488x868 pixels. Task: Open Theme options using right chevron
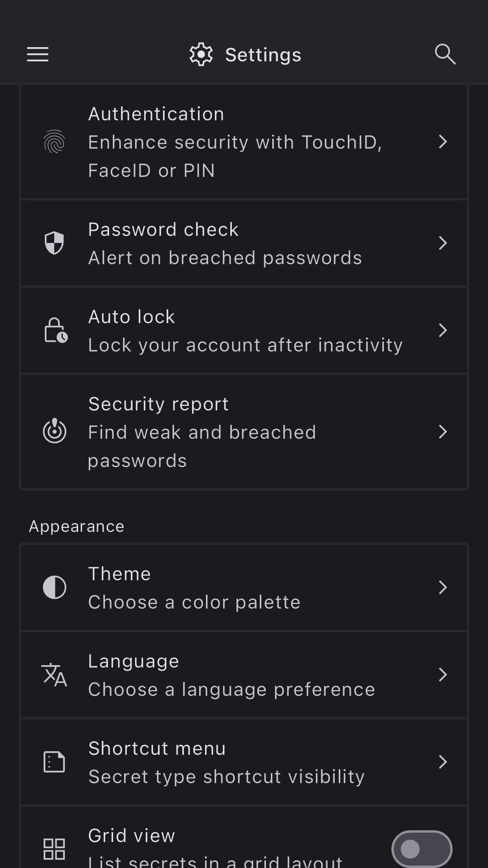coord(443,587)
